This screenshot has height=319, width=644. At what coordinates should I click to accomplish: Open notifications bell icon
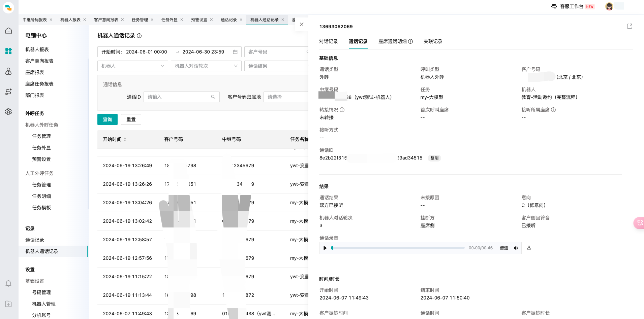tap(9, 283)
